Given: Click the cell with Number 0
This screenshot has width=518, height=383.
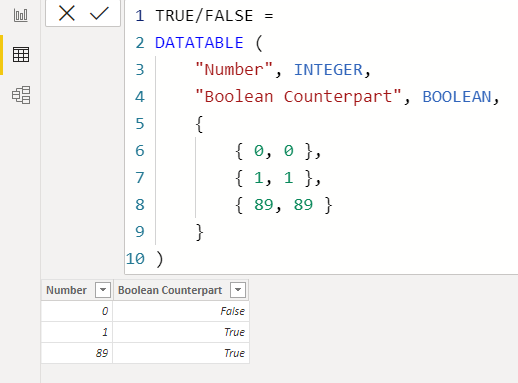Looking at the screenshot, I should click(x=77, y=311).
